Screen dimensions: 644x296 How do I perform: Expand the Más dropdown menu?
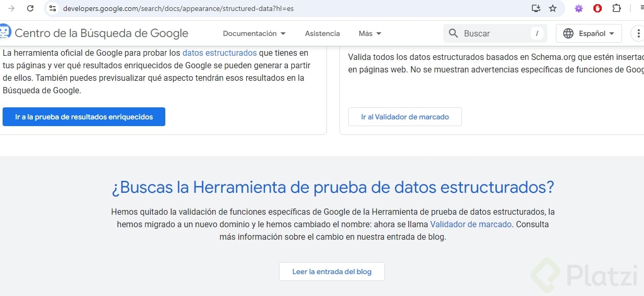tap(370, 33)
